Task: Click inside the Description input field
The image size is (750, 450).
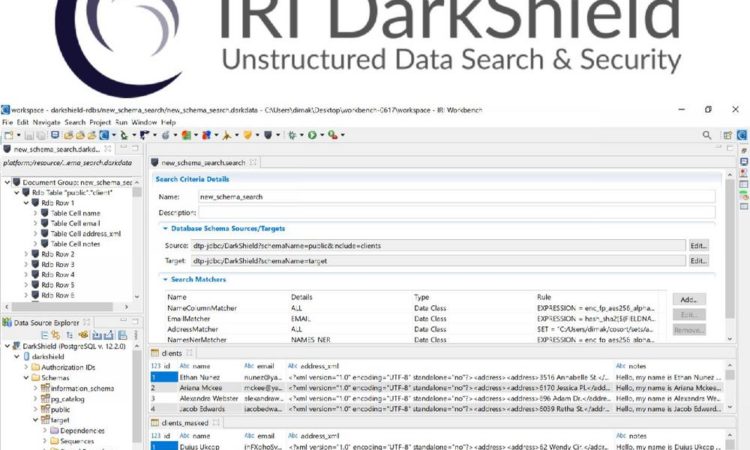Action: (x=457, y=212)
